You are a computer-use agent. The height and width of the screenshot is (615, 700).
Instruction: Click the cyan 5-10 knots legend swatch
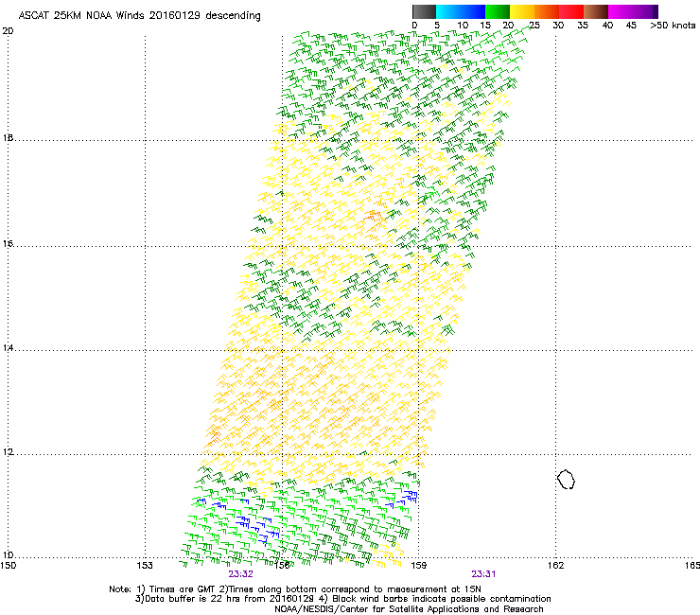(448, 11)
